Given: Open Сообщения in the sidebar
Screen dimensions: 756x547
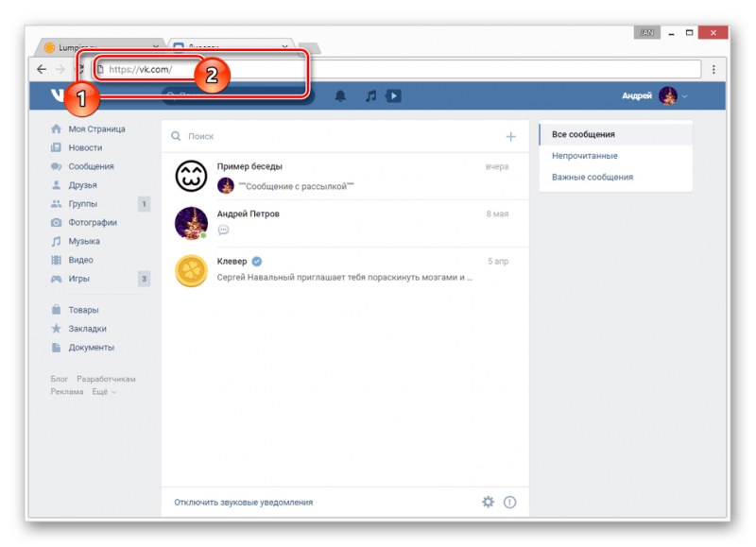Looking at the screenshot, I should tap(91, 166).
